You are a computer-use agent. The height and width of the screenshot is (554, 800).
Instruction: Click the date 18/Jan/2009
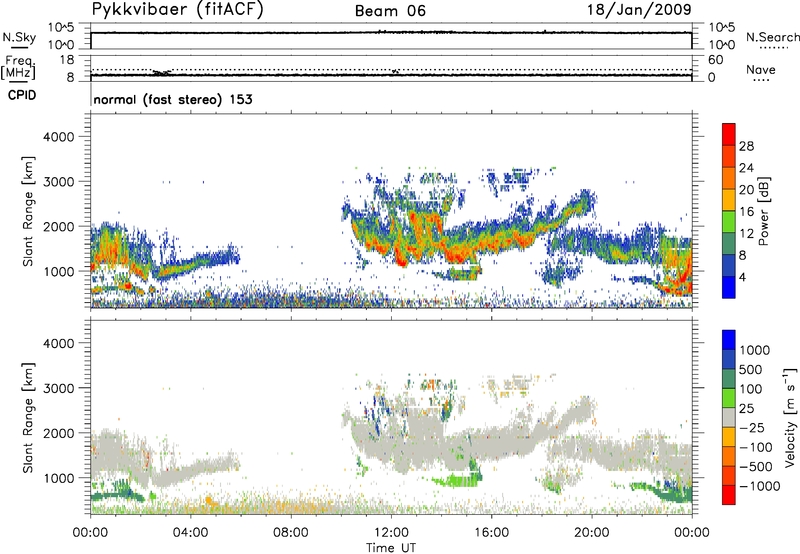coord(639,9)
